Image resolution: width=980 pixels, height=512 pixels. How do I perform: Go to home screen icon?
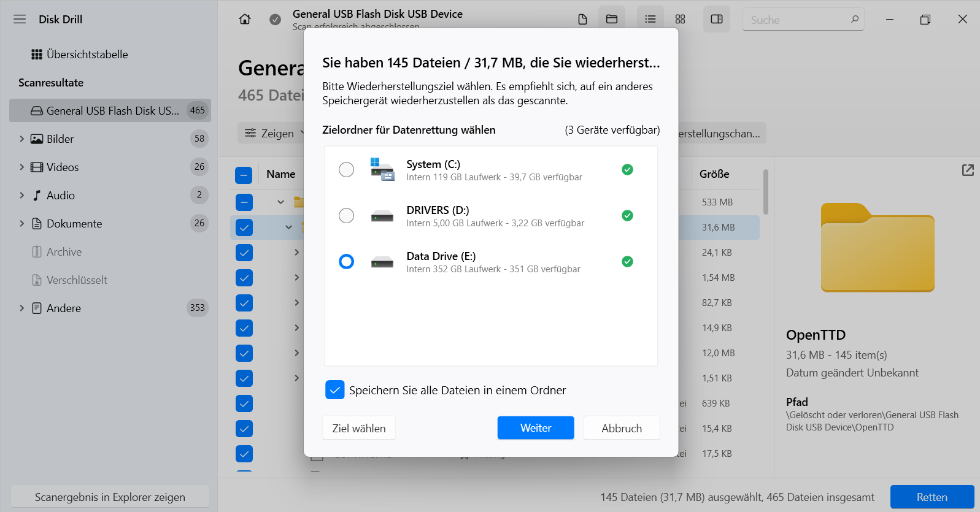(245, 19)
